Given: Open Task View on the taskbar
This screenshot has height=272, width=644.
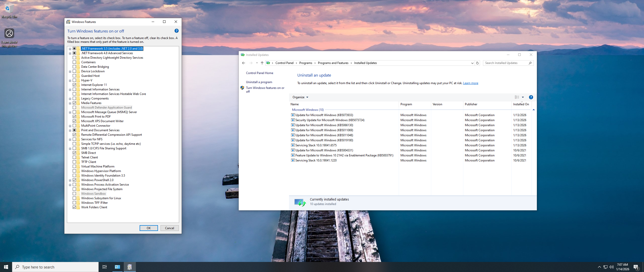Looking at the screenshot, I should click(104, 267).
